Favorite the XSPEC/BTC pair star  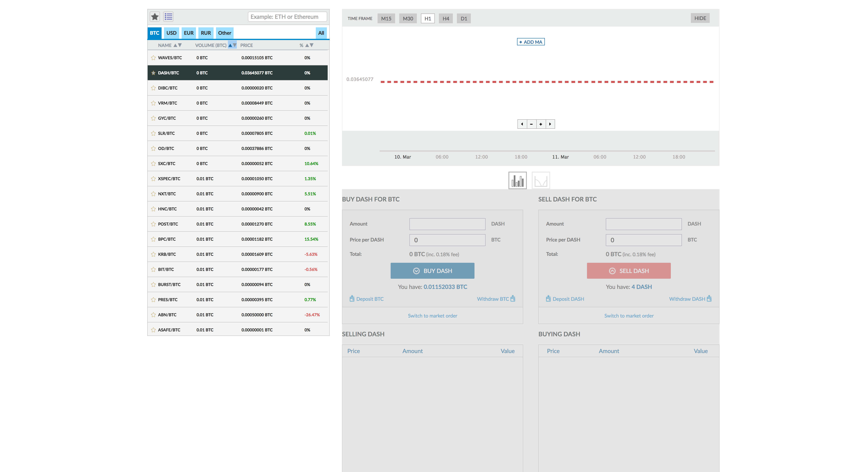[x=153, y=179]
